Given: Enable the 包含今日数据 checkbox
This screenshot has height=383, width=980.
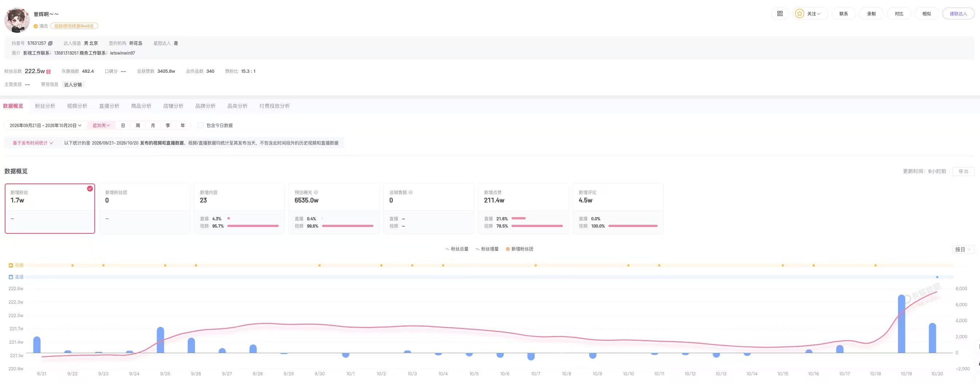Looking at the screenshot, I should [200, 126].
